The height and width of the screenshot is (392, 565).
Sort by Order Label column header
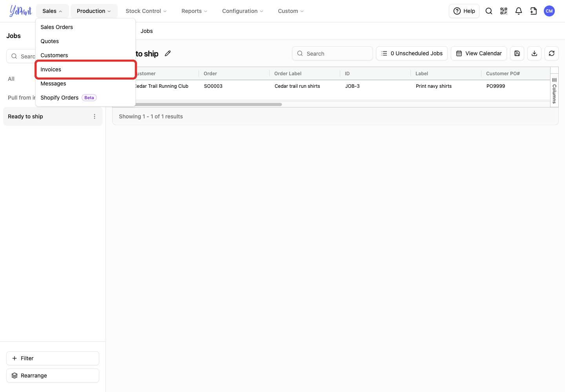coord(288,73)
